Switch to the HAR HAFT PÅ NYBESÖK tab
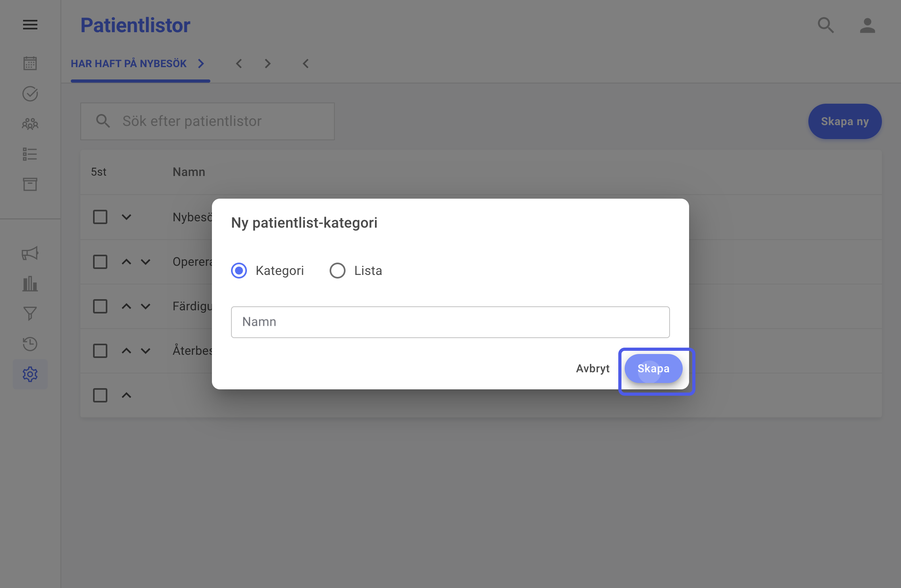The width and height of the screenshot is (901, 588). tap(138, 64)
